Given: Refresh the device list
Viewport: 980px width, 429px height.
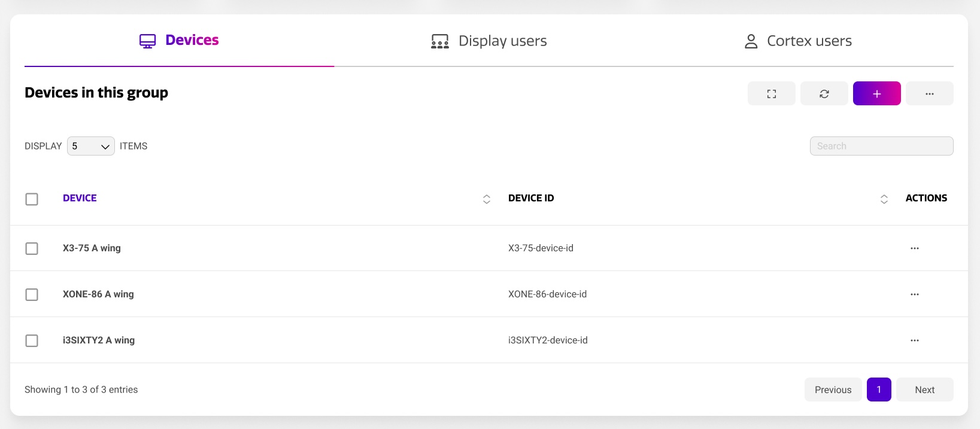Looking at the screenshot, I should coord(824,93).
